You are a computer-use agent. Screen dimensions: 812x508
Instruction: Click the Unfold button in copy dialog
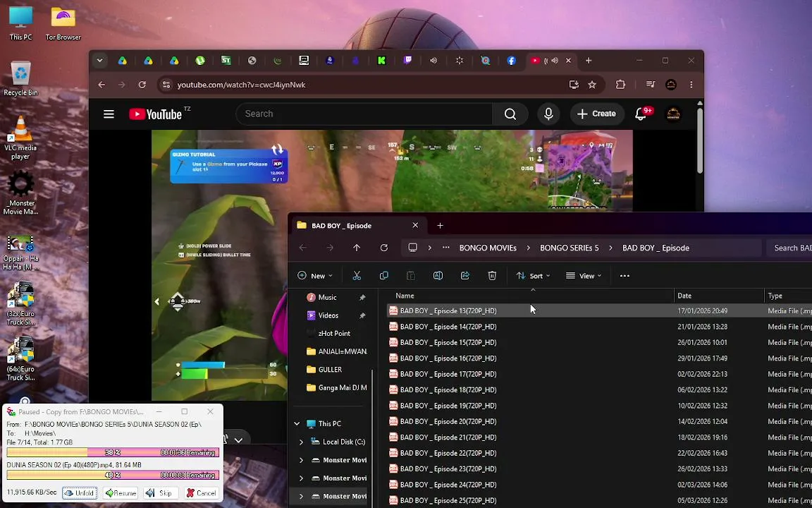pyautogui.click(x=80, y=493)
